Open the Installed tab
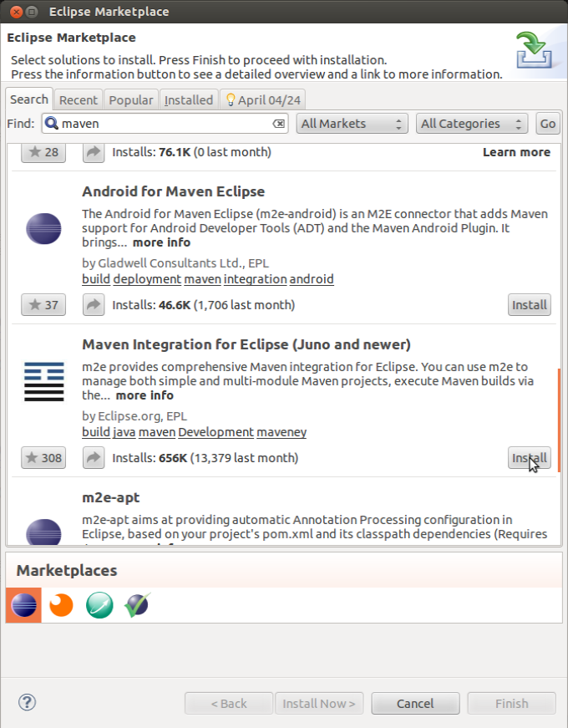The height and width of the screenshot is (728, 568). point(189,99)
